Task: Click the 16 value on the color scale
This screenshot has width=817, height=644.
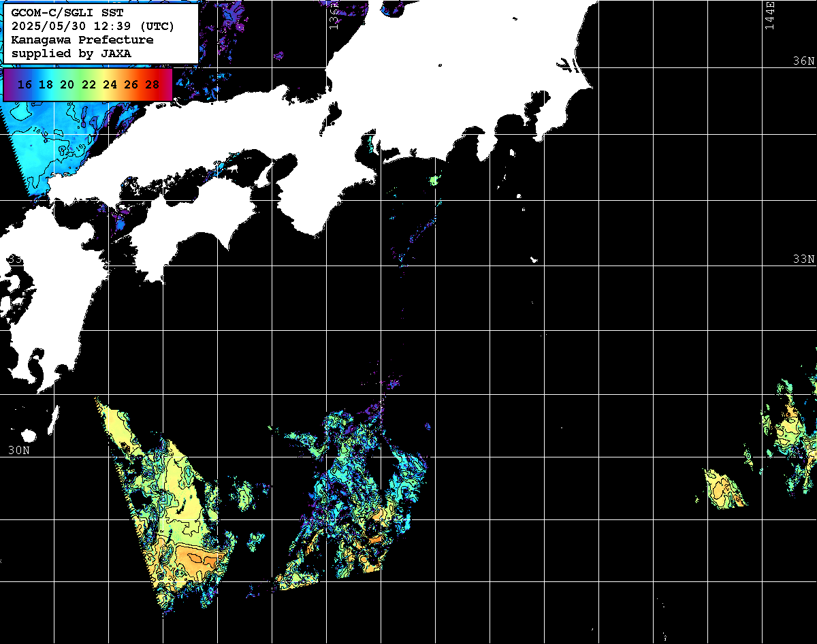Action: [25, 84]
